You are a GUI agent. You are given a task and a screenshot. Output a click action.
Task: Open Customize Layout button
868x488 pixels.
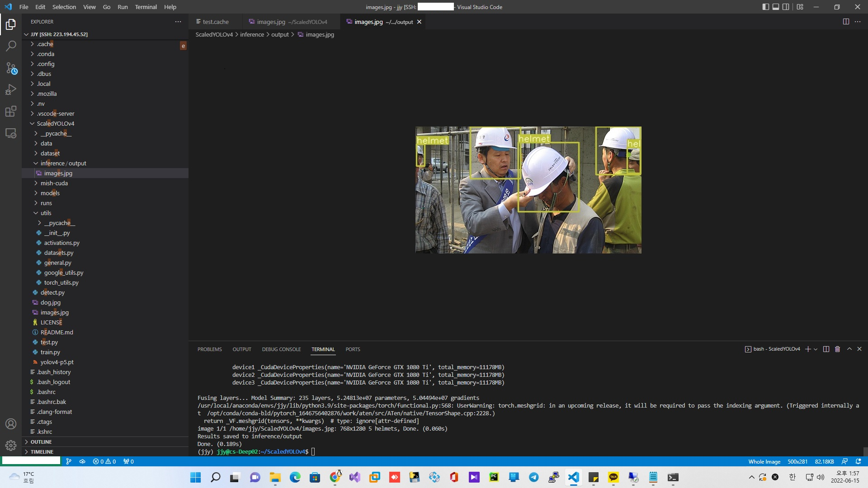(800, 7)
